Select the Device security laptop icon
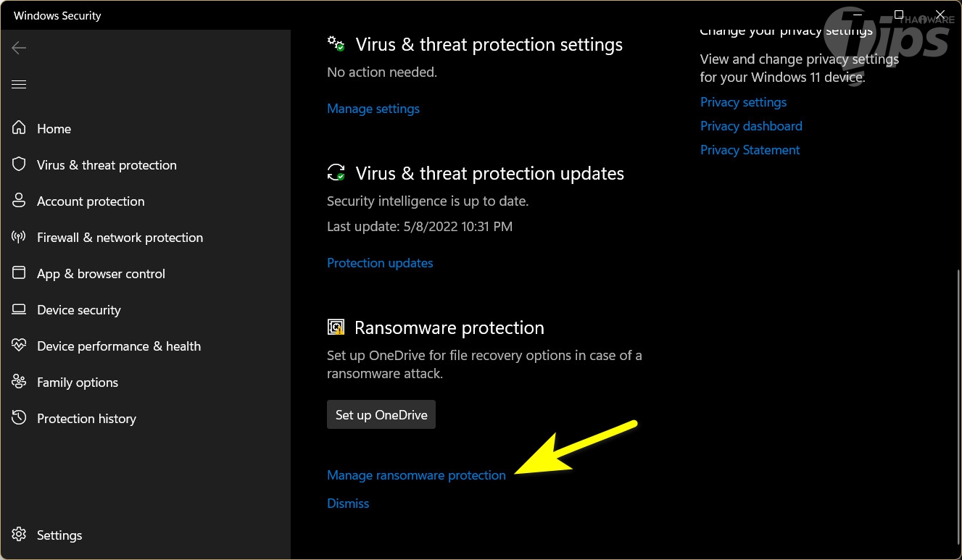Image resolution: width=962 pixels, height=560 pixels. 19,309
